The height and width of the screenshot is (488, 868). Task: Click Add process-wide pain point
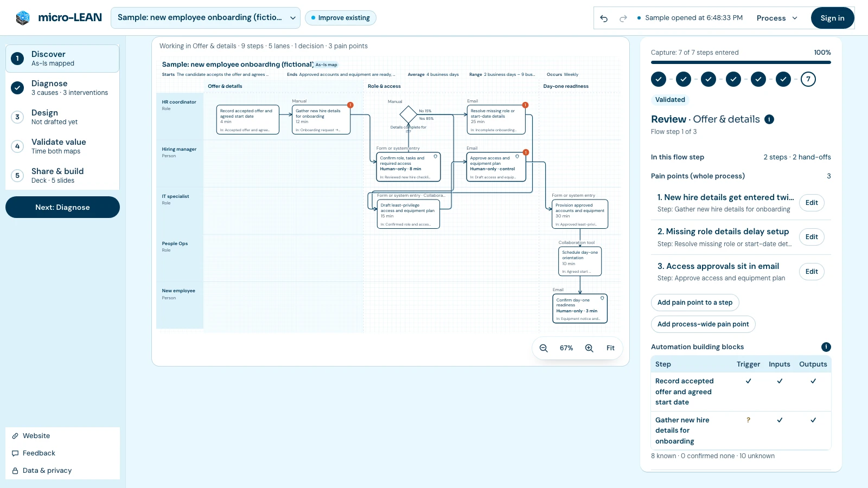(x=703, y=324)
